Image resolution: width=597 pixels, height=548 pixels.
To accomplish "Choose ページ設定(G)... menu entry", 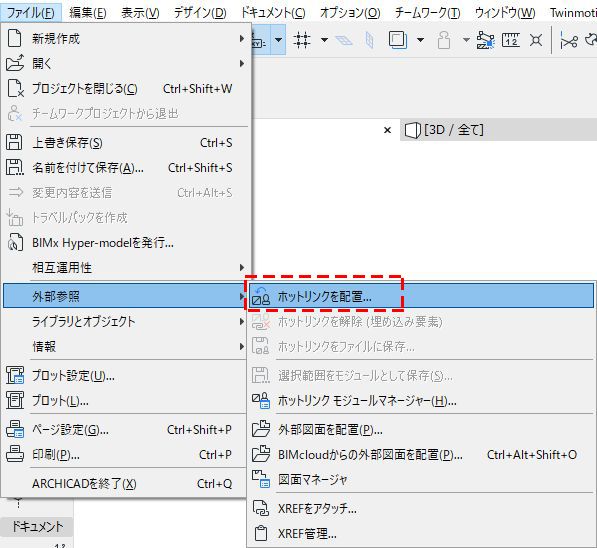I will point(125,430).
